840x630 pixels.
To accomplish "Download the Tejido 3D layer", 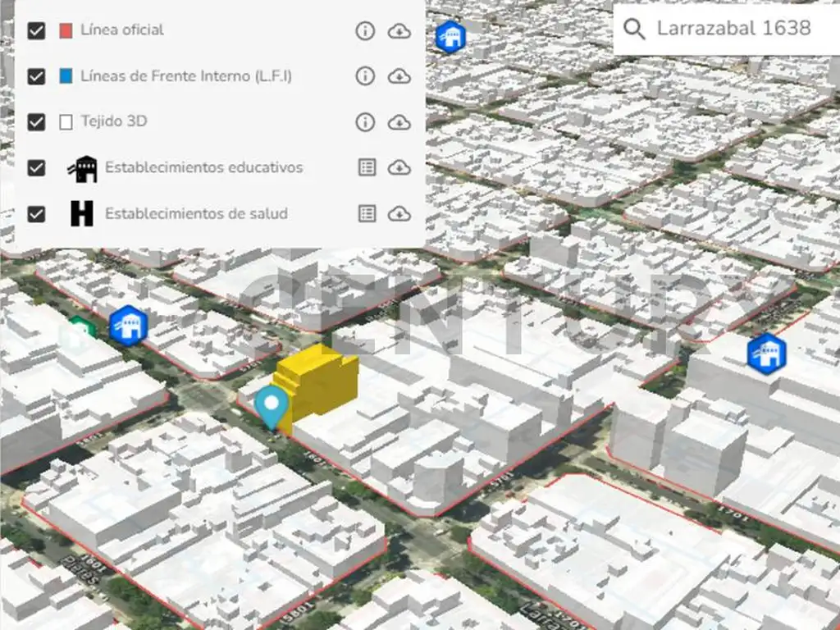I will [399, 122].
